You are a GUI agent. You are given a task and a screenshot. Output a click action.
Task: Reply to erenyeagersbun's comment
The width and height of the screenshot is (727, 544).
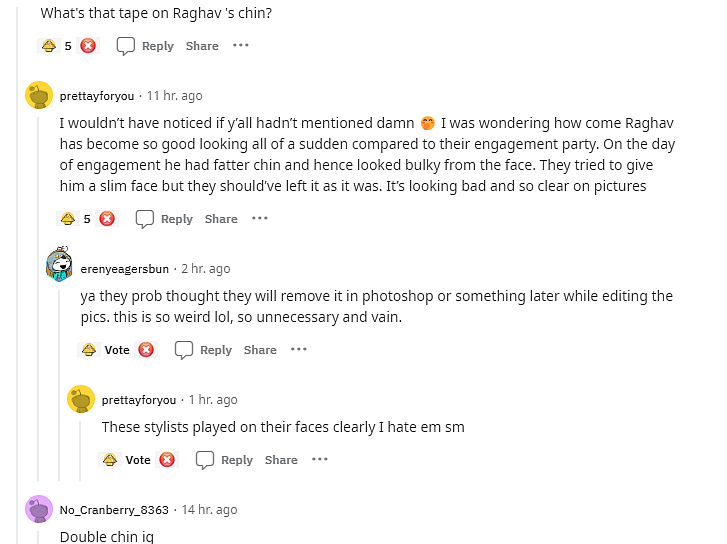tap(203, 350)
